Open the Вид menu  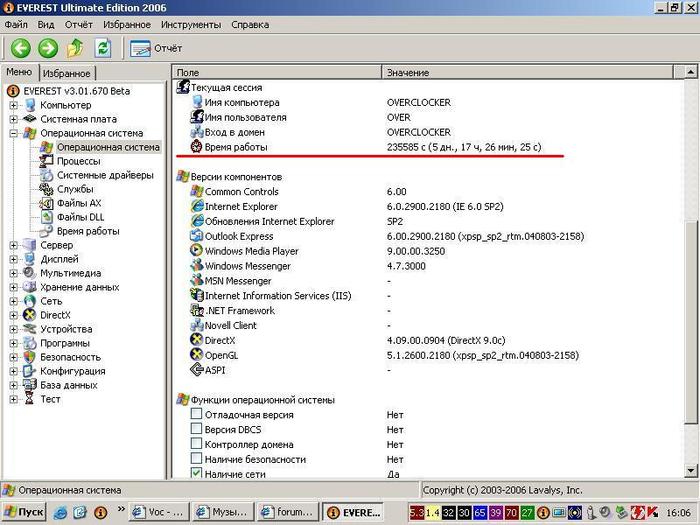click(x=46, y=25)
